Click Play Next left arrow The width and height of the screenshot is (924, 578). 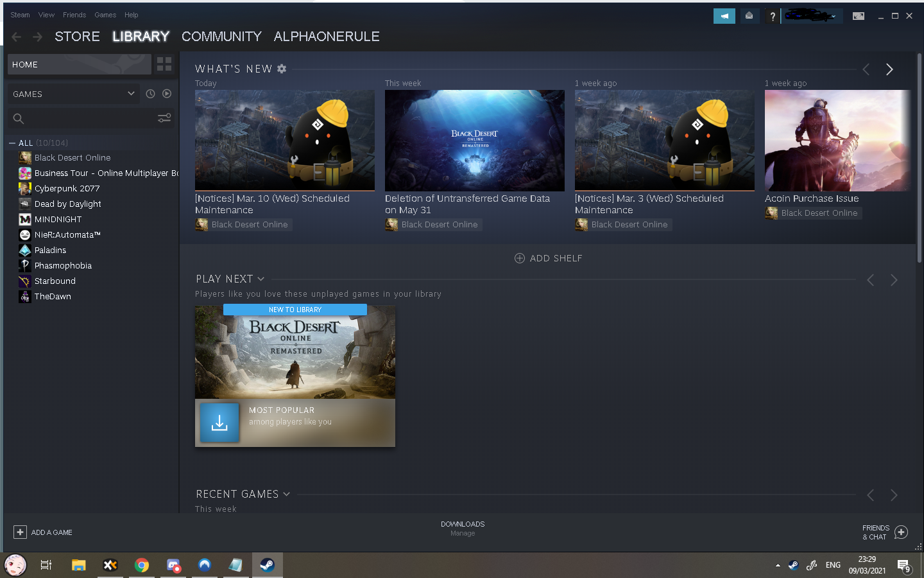coord(871,280)
